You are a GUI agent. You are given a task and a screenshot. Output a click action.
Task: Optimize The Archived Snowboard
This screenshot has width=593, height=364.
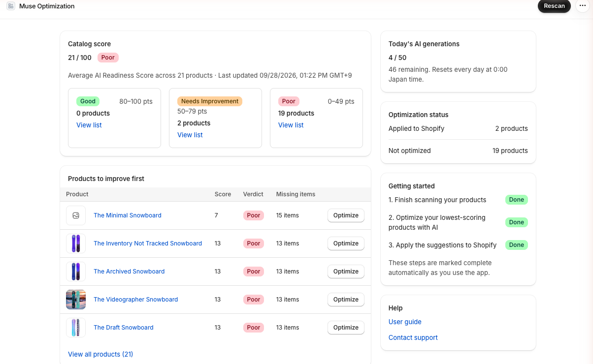pos(346,272)
